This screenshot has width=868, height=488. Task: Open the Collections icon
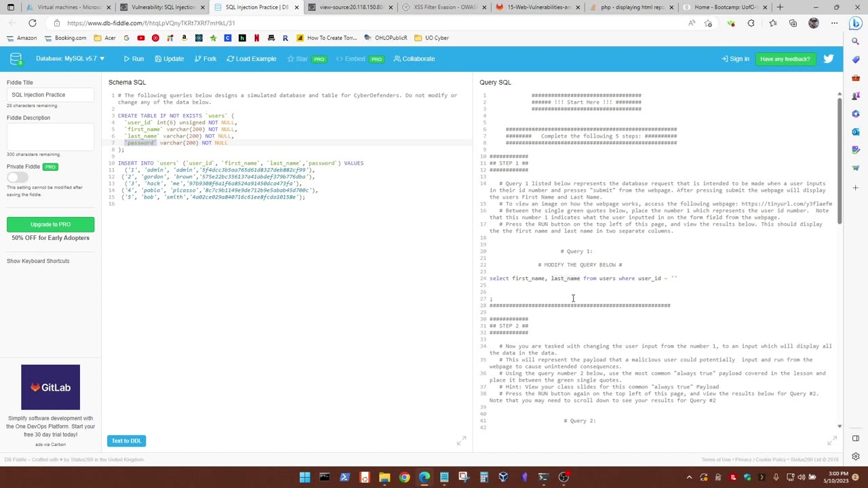[793, 23]
